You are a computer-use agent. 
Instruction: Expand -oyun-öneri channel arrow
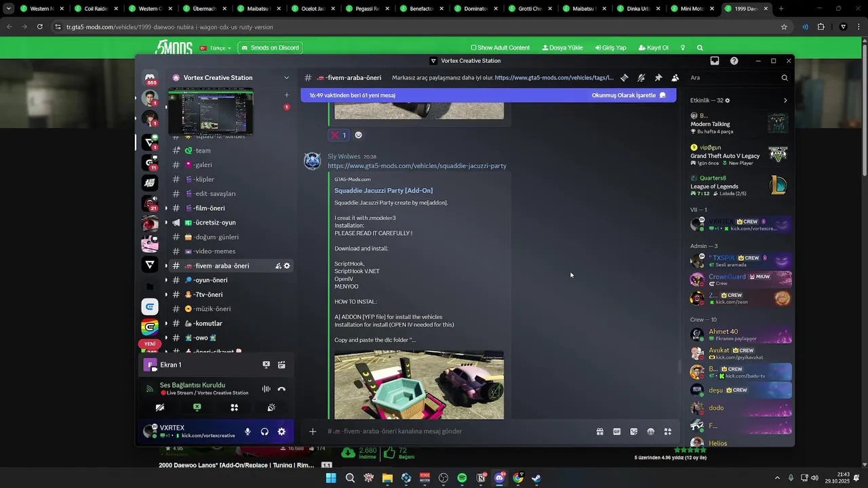pyautogui.click(x=166, y=280)
